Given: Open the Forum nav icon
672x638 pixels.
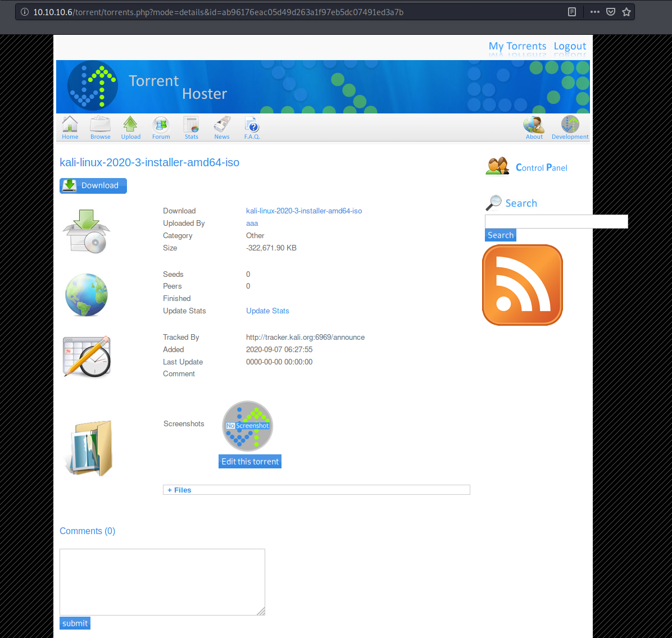Looking at the screenshot, I should (161, 127).
